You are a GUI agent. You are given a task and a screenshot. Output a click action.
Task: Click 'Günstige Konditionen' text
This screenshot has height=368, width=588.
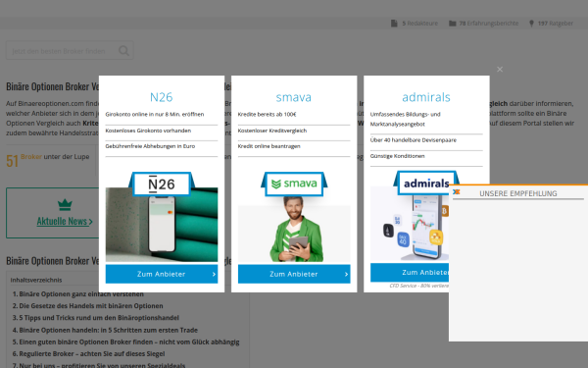tap(397, 156)
